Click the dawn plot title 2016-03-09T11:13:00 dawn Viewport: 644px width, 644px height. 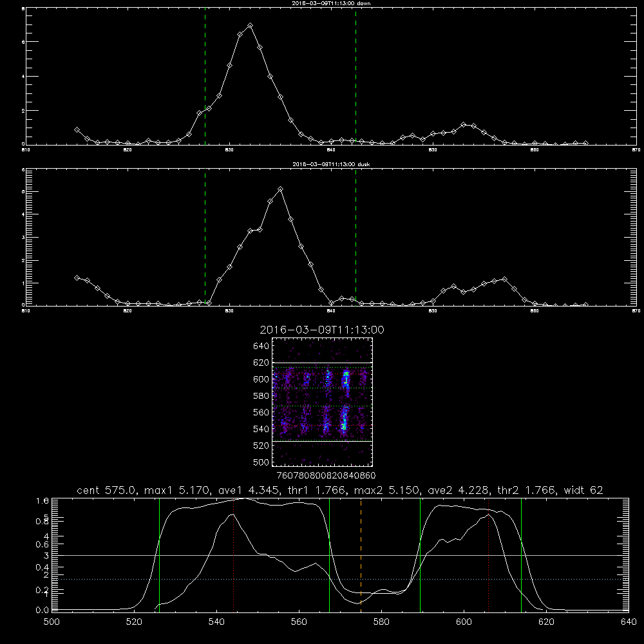(x=331, y=3)
